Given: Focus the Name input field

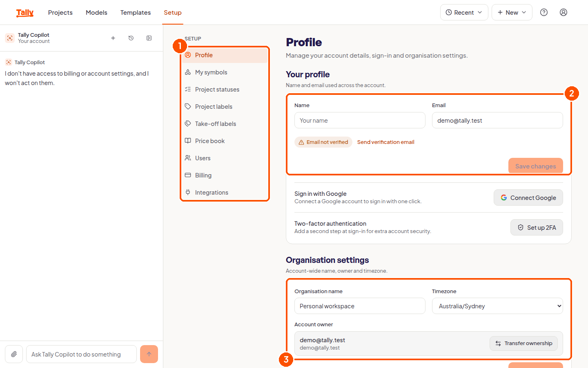Looking at the screenshot, I should [x=360, y=120].
